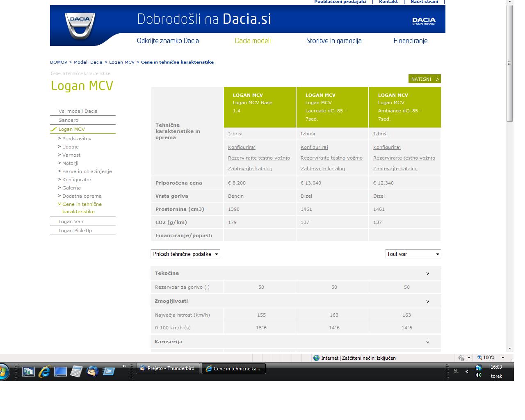Click the zoom magnifier 100% button
This screenshot has height=420, width=525.
pyautogui.click(x=486, y=358)
